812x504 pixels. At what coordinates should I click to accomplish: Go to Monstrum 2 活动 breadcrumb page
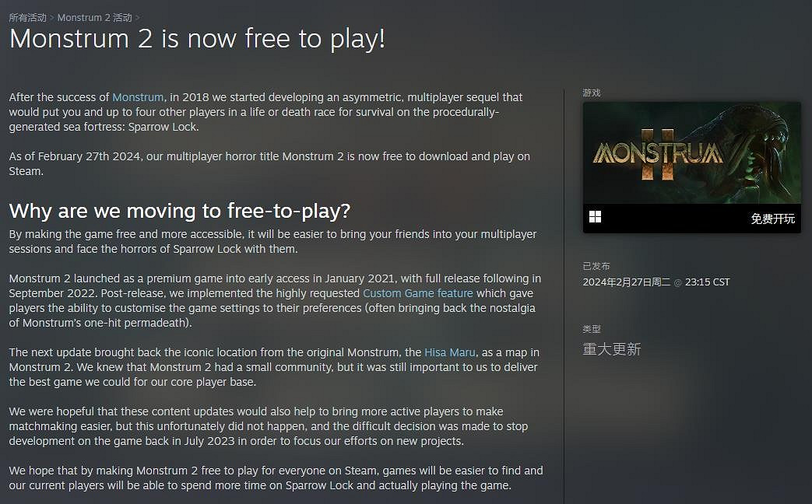(95, 18)
